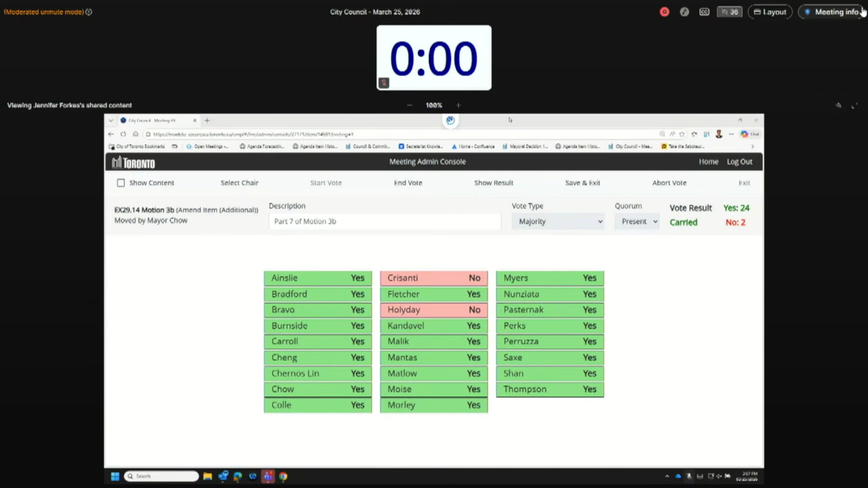Click Log Out in console header

(740, 162)
